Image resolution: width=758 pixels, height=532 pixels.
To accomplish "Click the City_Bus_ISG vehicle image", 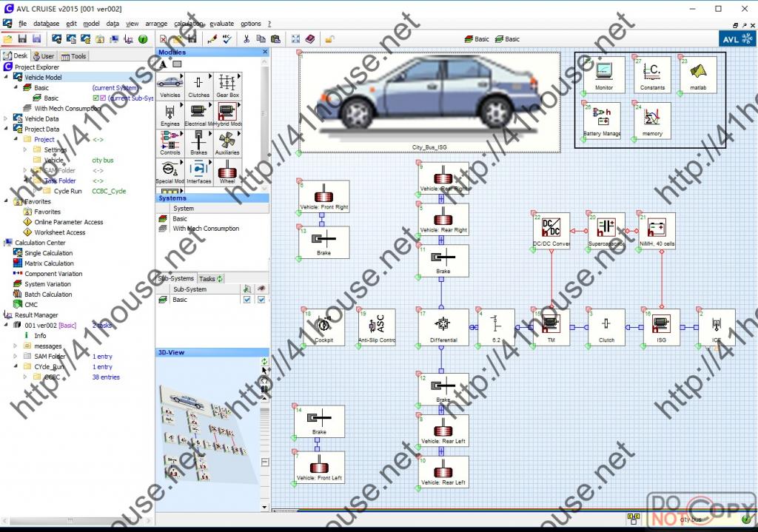I will click(x=429, y=101).
